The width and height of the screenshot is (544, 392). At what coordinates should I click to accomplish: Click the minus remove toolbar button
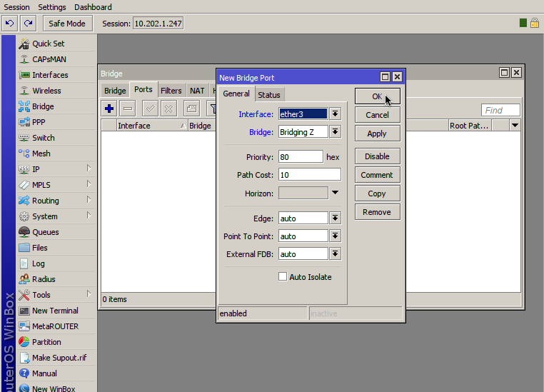coord(128,109)
